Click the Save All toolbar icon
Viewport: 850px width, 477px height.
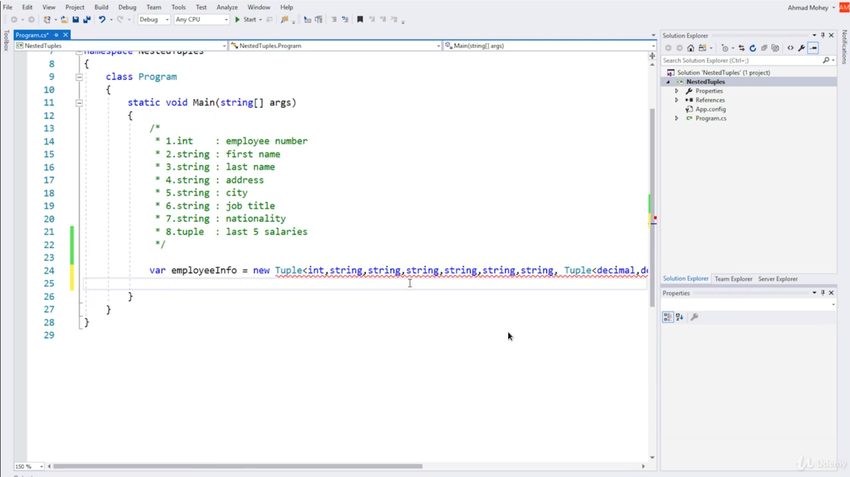tap(87, 20)
